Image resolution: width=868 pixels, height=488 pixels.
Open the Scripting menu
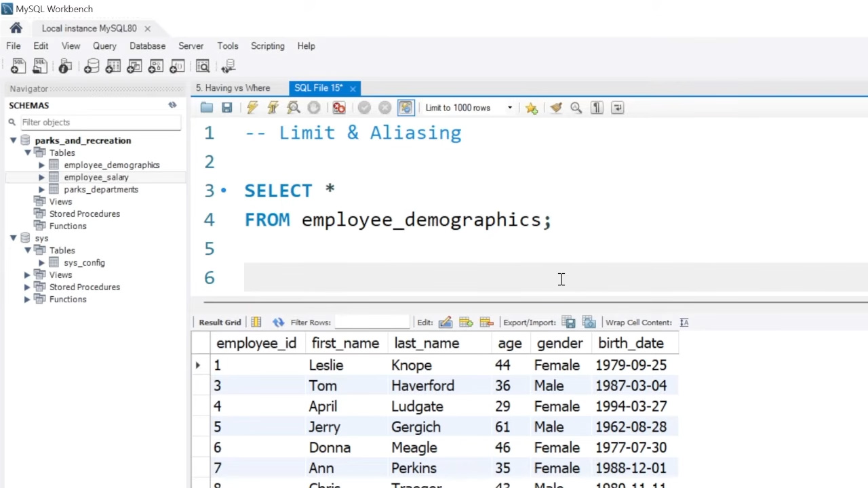268,46
